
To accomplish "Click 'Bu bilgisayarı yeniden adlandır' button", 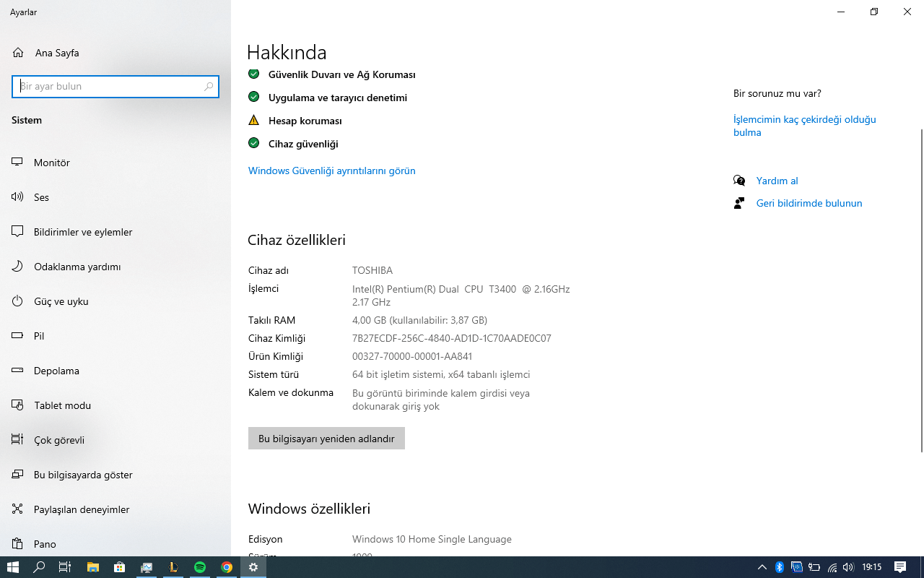I will click(x=326, y=439).
